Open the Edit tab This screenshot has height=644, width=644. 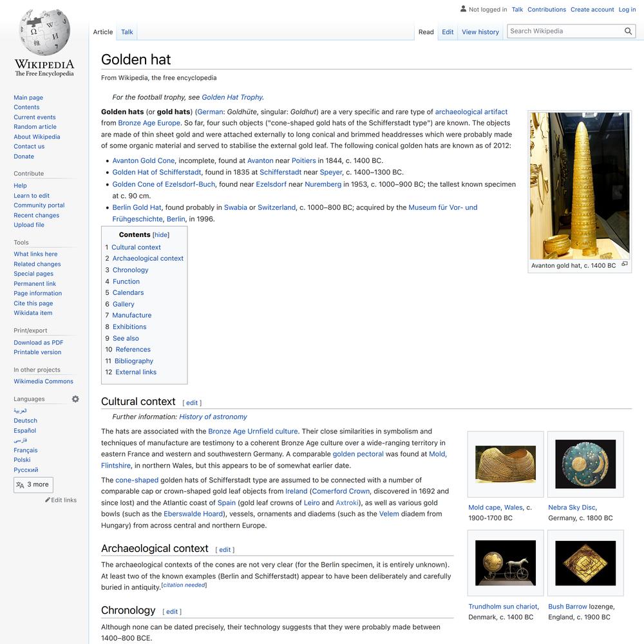pyautogui.click(x=448, y=32)
